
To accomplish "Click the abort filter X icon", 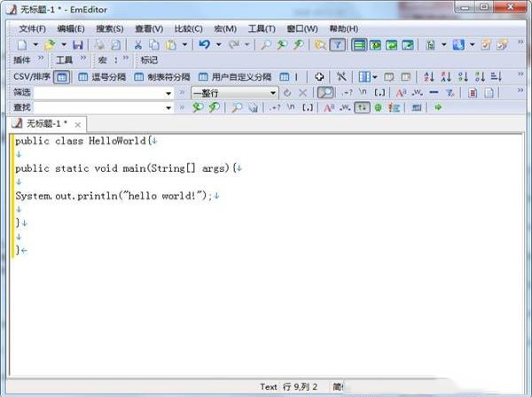I will point(302,92).
